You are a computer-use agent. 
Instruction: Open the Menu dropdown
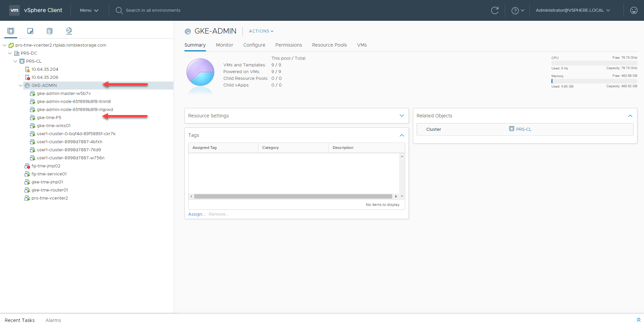(89, 10)
